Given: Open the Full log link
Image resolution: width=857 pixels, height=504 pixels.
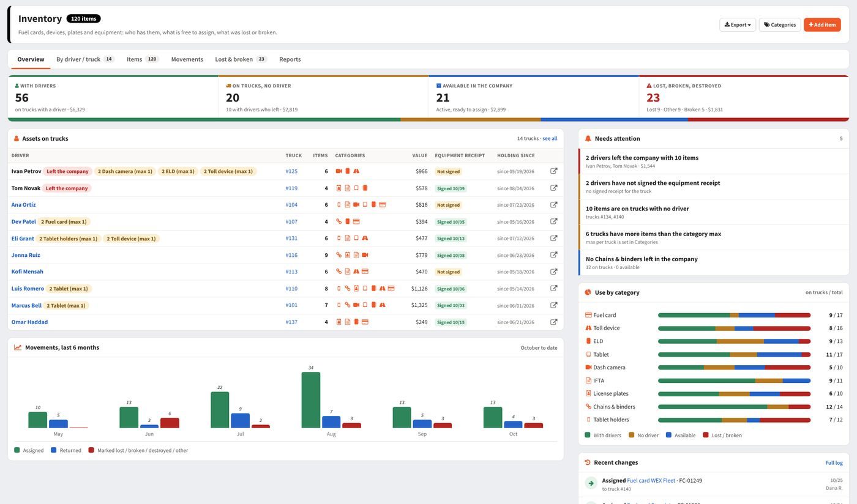Looking at the screenshot, I should click(834, 463).
